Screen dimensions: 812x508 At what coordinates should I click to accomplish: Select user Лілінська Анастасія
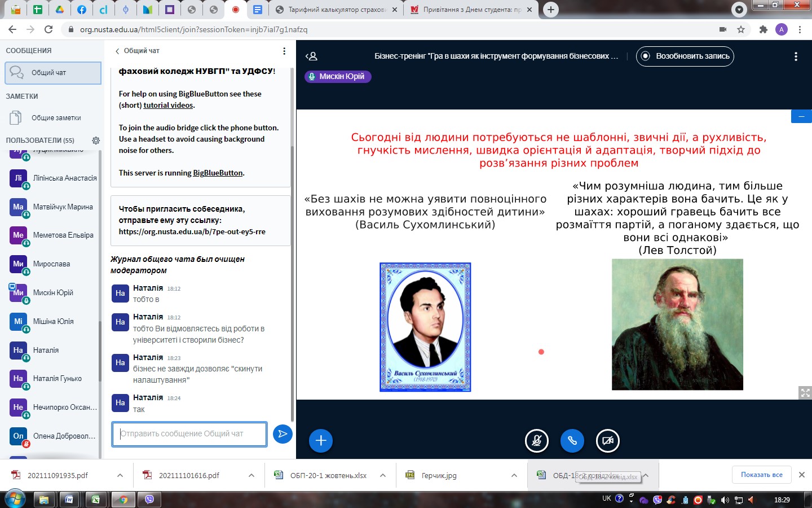pyautogui.click(x=54, y=178)
